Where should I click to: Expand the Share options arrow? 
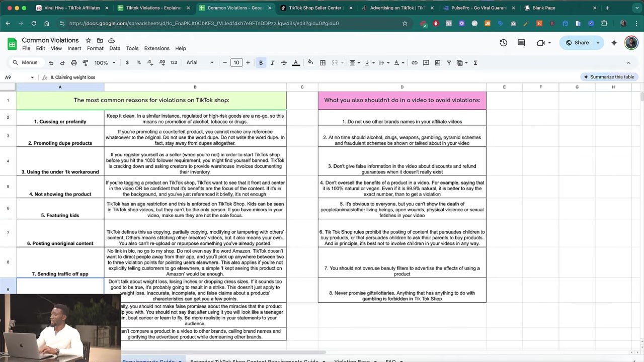[x=598, y=43]
